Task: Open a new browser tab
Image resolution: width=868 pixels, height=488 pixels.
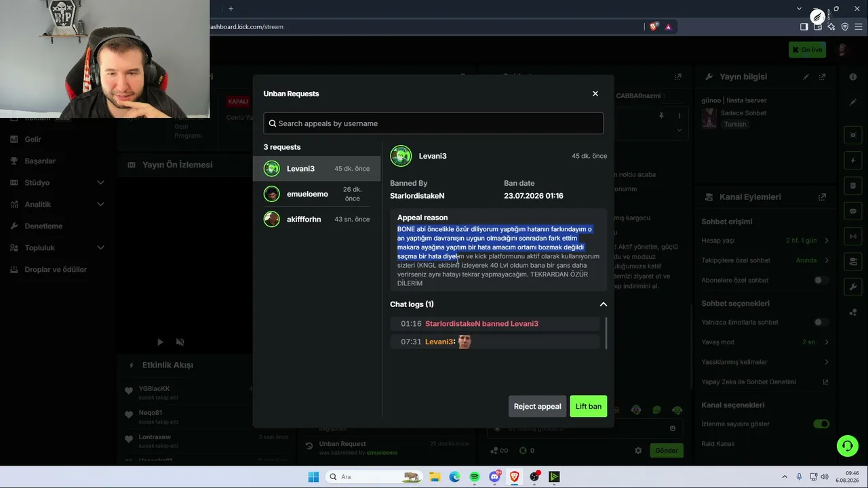Action: (x=231, y=9)
